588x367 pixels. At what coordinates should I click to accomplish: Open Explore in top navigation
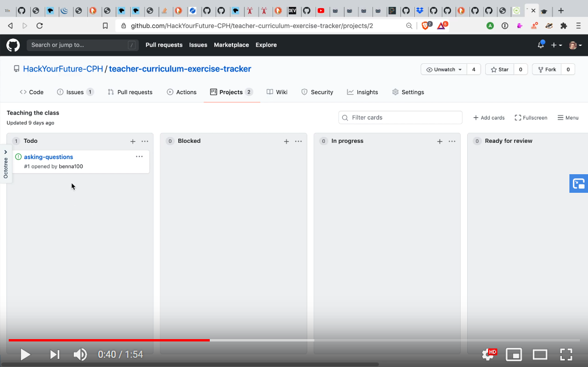pyautogui.click(x=266, y=45)
